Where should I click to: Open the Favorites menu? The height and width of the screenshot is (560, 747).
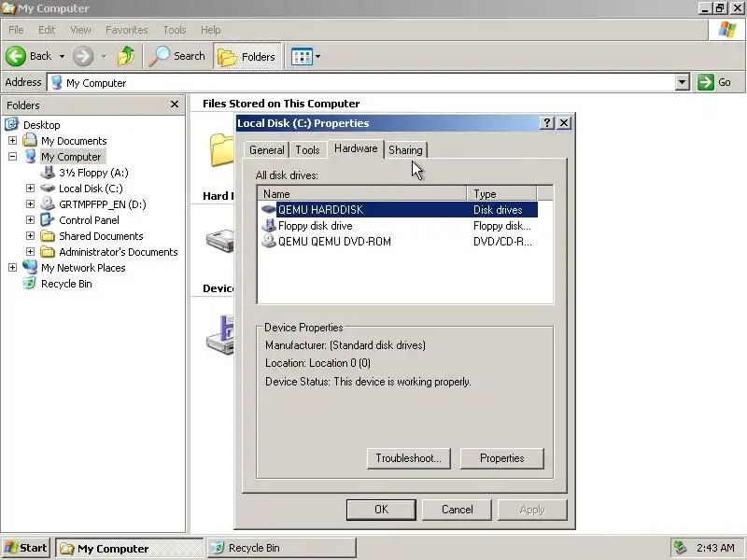pyautogui.click(x=127, y=30)
